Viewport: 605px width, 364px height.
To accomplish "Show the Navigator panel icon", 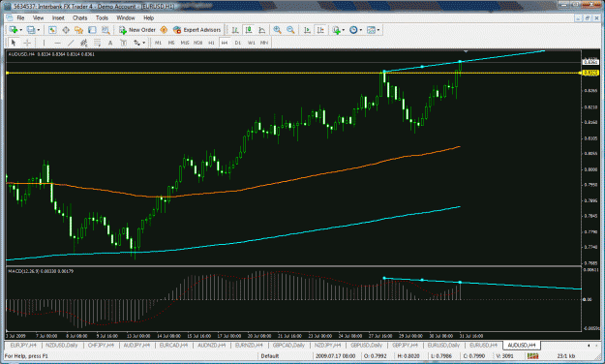I will [x=79, y=30].
